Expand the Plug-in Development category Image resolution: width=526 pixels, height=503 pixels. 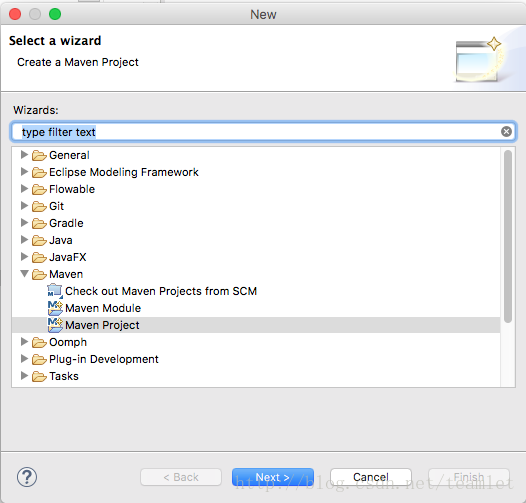(x=24, y=359)
